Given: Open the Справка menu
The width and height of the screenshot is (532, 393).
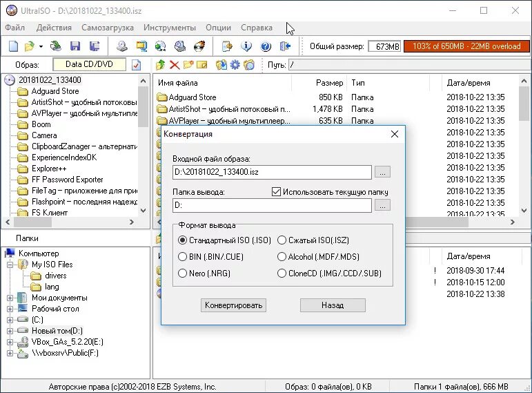Looking at the screenshot, I should (x=257, y=28).
